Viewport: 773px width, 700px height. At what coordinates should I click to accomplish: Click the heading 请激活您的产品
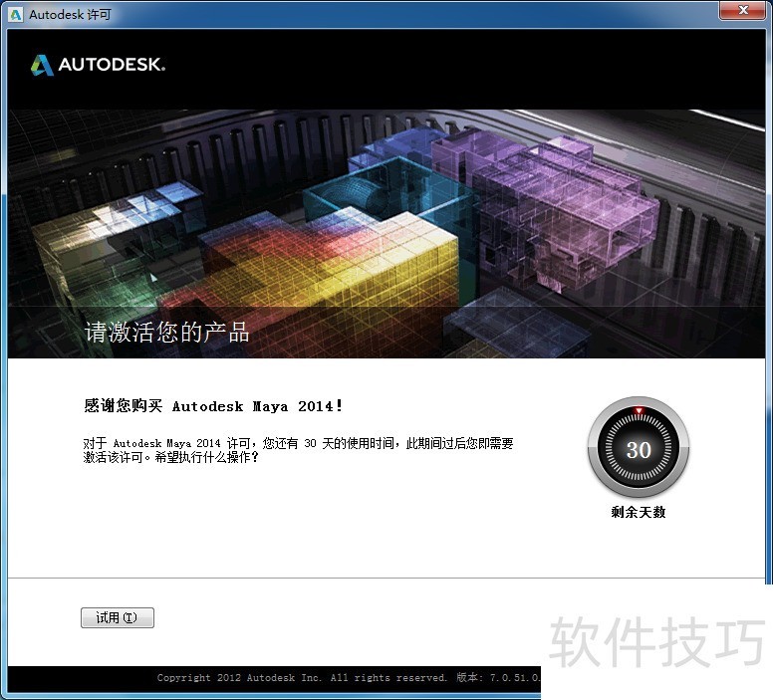pos(166,332)
